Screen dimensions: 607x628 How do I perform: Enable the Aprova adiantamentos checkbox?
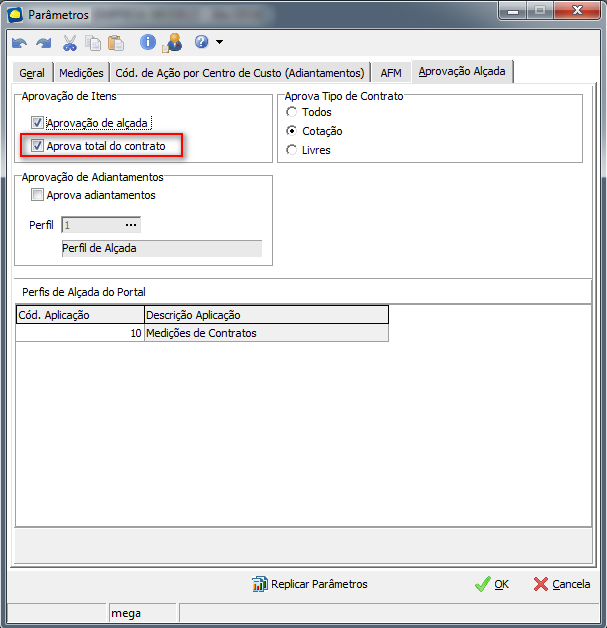pos(38,195)
